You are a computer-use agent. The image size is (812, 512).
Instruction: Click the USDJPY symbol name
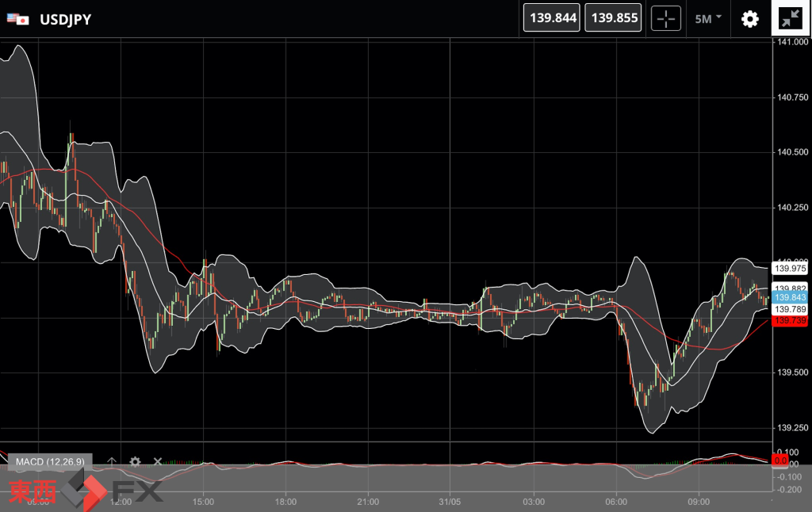[65, 20]
